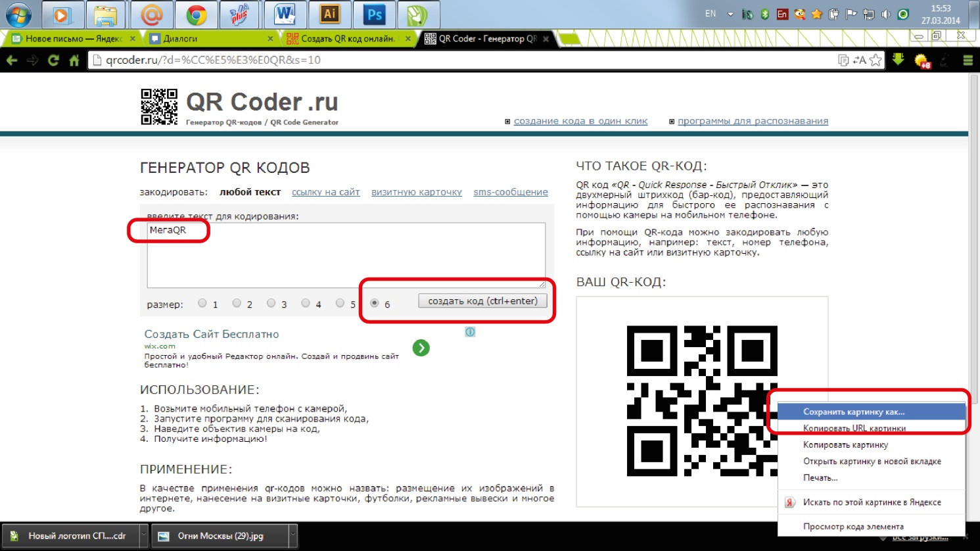Click the browser back arrow
This screenshot has width=980, height=551.
tap(12, 60)
